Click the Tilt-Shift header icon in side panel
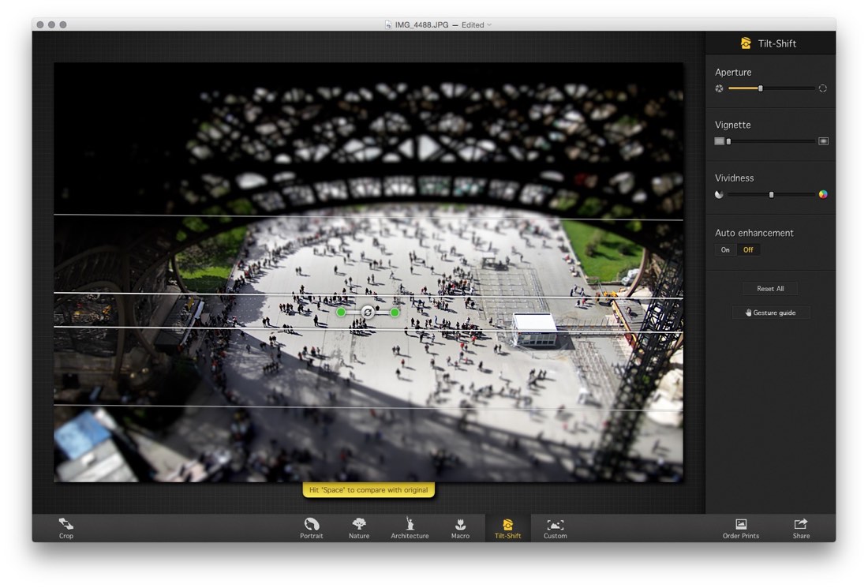 point(746,43)
